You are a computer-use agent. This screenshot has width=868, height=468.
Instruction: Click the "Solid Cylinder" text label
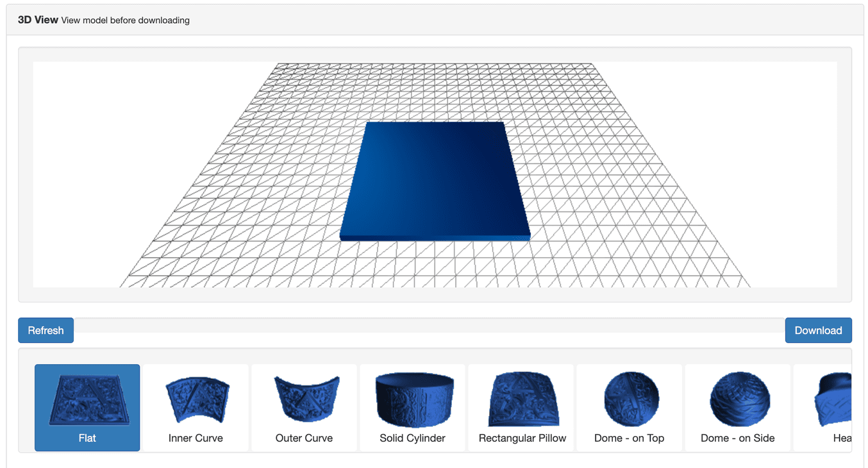[x=412, y=439]
